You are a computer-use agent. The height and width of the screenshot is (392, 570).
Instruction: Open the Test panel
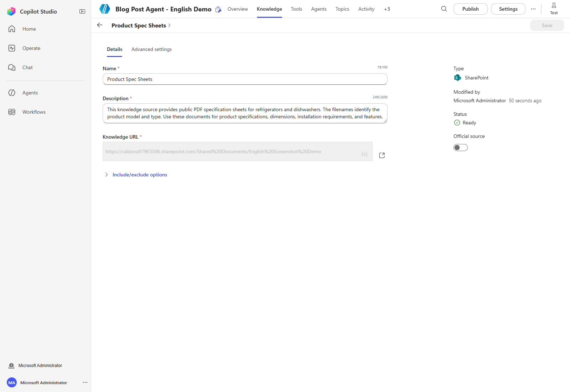pyautogui.click(x=554, y=9)
